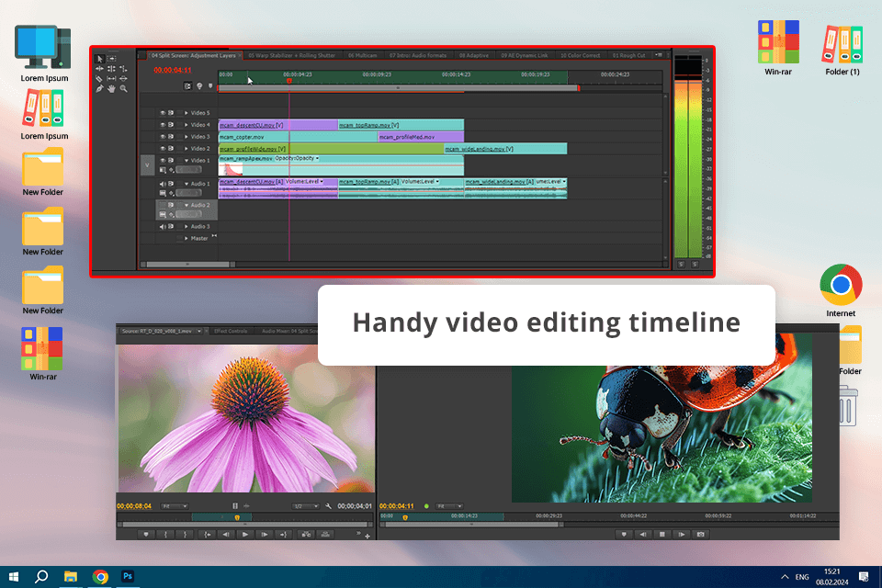Click the timeline horizontal zoom scrollbar

pyautogui.click(x=187, y=264)
